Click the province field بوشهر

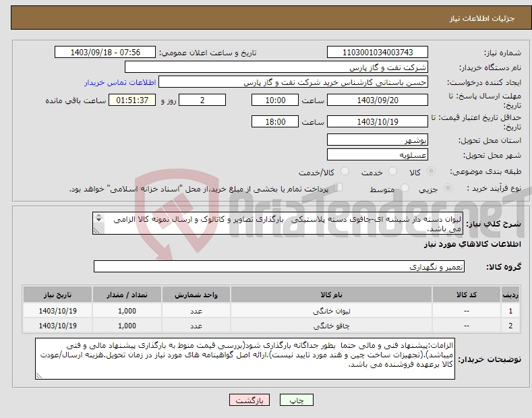(378, 140)
